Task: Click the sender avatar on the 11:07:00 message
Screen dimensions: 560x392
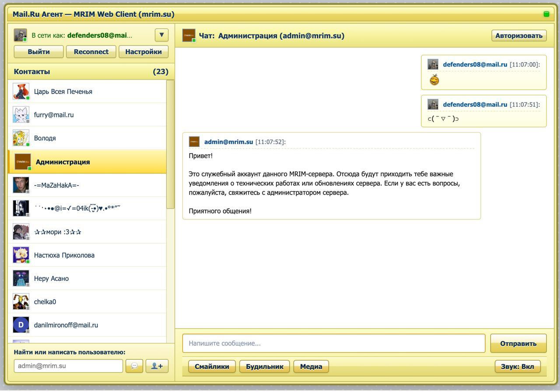Action: coord(433,64)
